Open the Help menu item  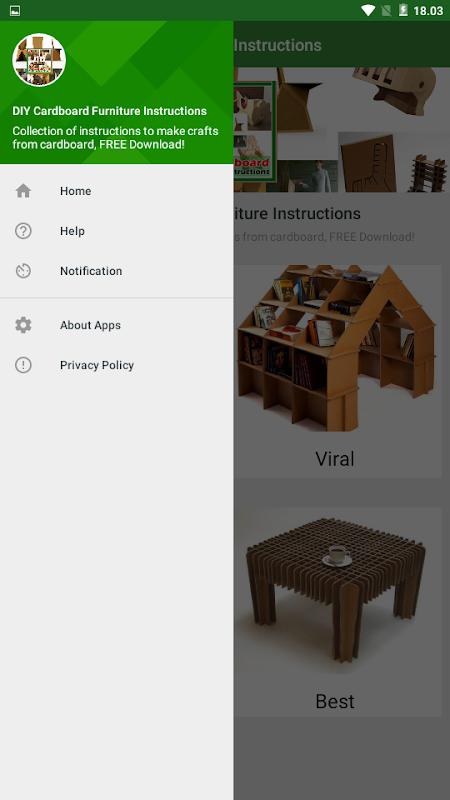116,231
